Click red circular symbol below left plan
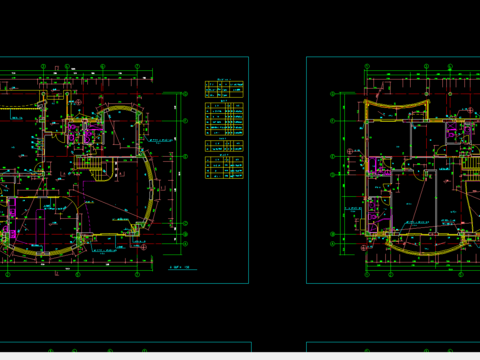480x360 pixels. (x=144, y=247)
